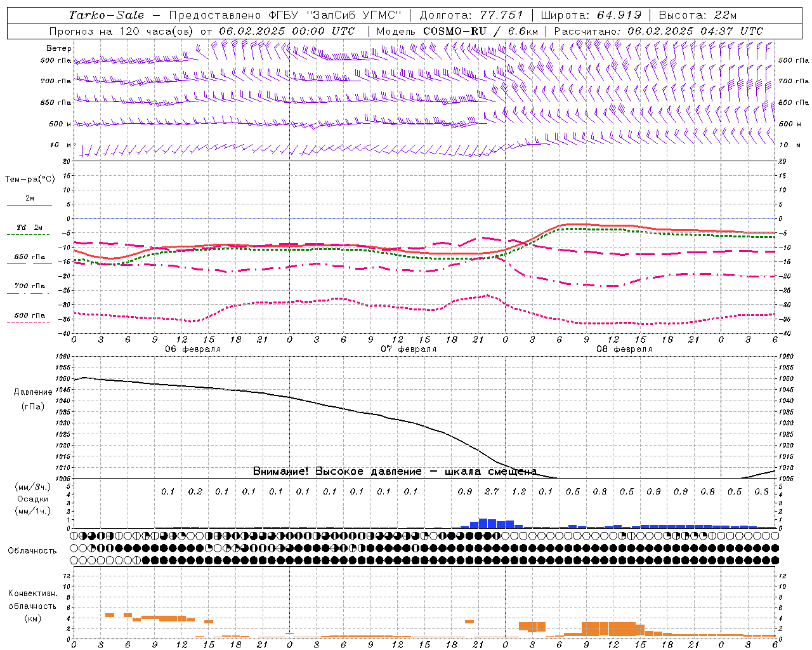Click the forecast start 06.02.2025 00:00 UTC
Image resolution: width=812 pixels, height=650 pixels.
point(287,30)
